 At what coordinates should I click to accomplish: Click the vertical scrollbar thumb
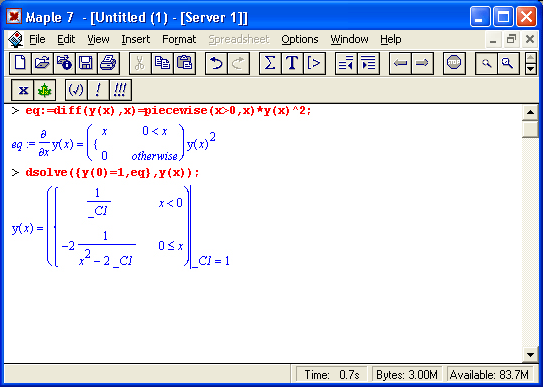click(530, 129)
